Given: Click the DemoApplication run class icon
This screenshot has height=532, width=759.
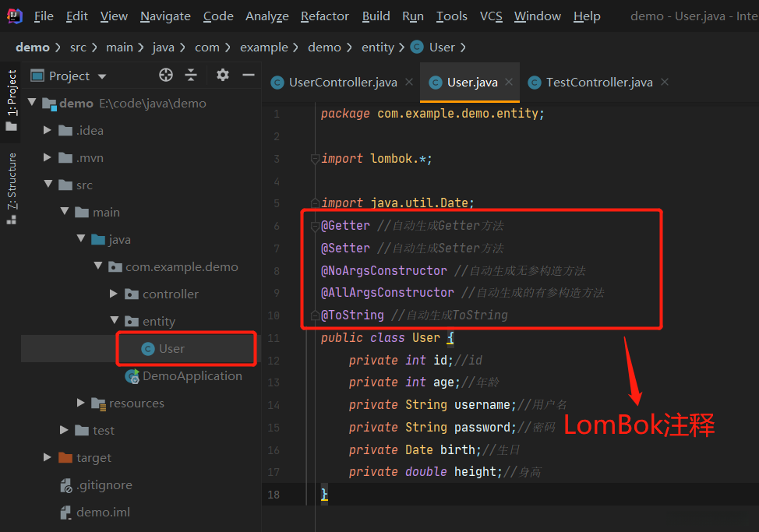Looking at the screenshot, I should 132,376.
